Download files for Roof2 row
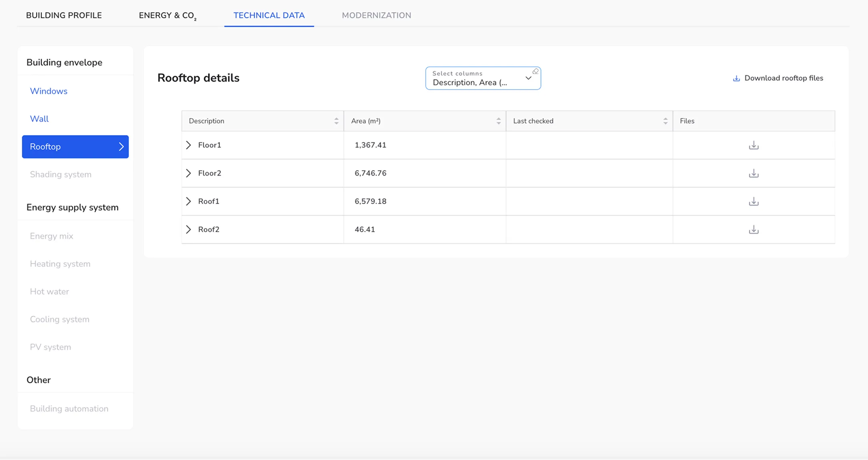 (754, 230)
